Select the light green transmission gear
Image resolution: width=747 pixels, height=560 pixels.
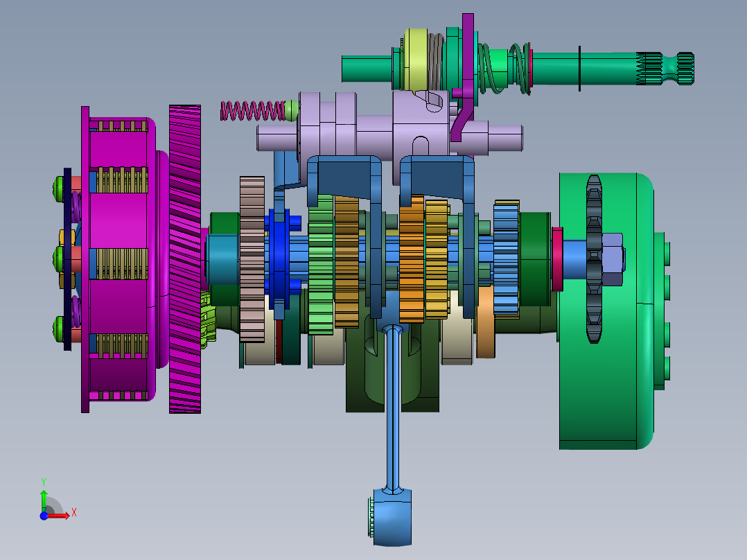pos(321,265)
